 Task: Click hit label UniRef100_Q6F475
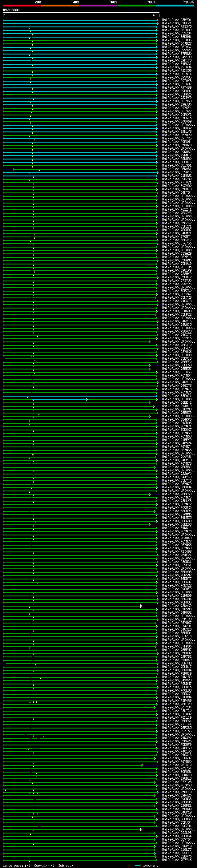(x=177, y=349)
